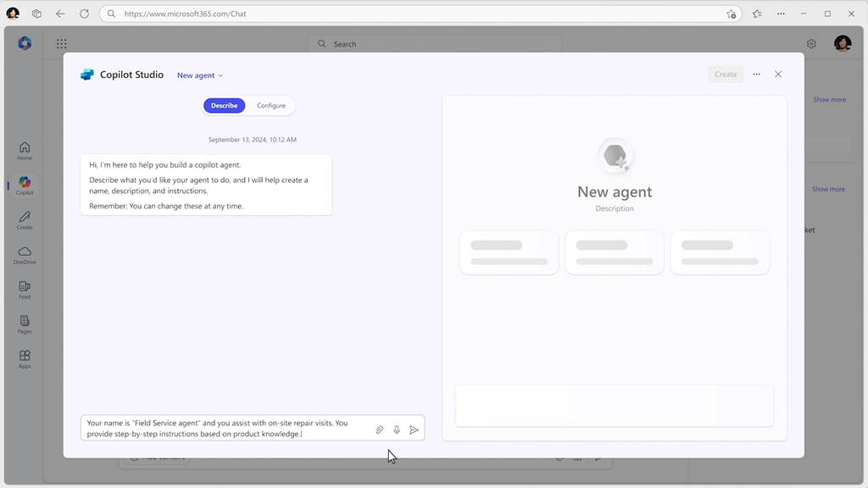868x488 pixels.
Task: Go to Home in the sidebar
Action: point(25,151)
